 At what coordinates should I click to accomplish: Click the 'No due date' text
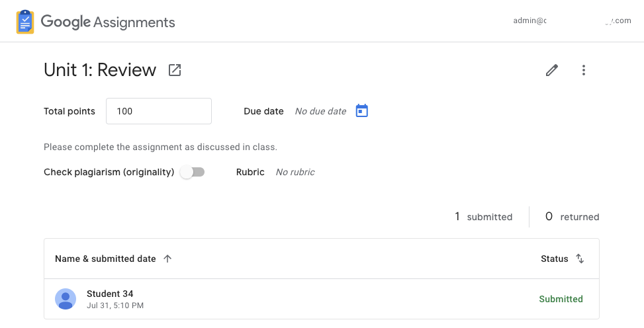(320, 111)
